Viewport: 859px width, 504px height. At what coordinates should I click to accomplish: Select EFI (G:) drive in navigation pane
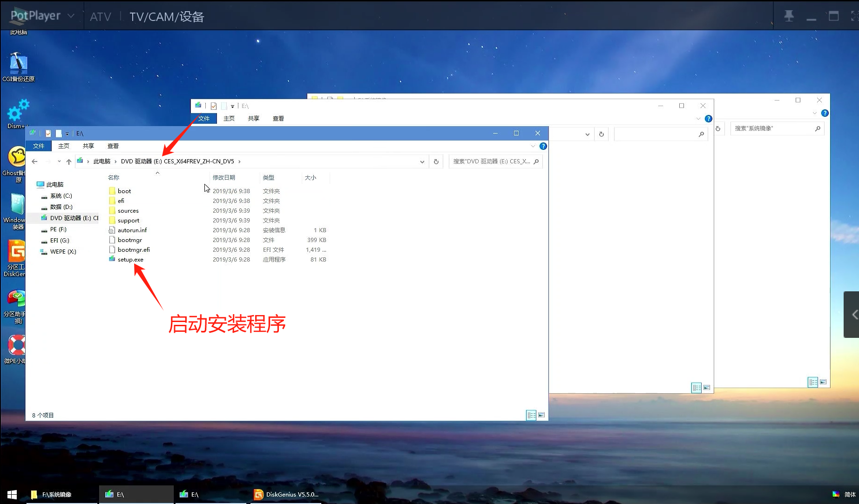click(x=60, y=241)
